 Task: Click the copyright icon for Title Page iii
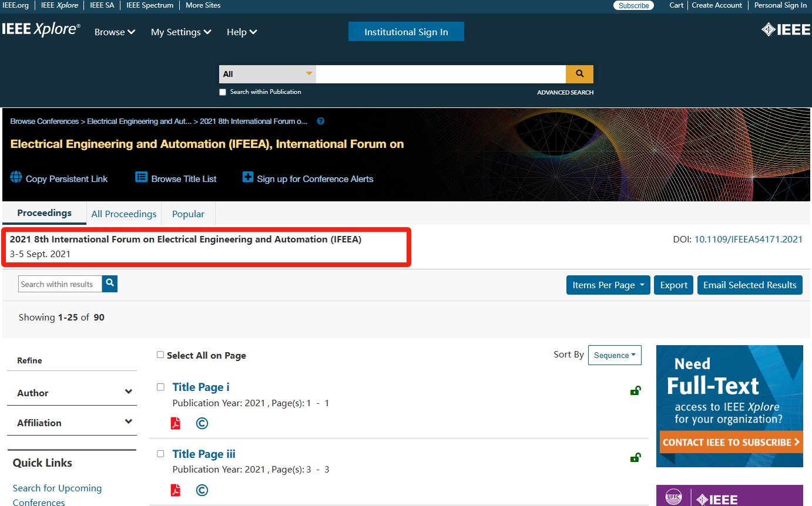click(x=202, y=490)
